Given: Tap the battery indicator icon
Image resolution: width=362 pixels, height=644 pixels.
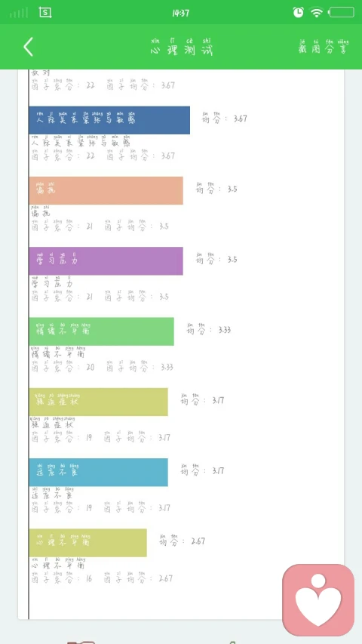Looking at the screenshot, I should (x=342, y=12).
